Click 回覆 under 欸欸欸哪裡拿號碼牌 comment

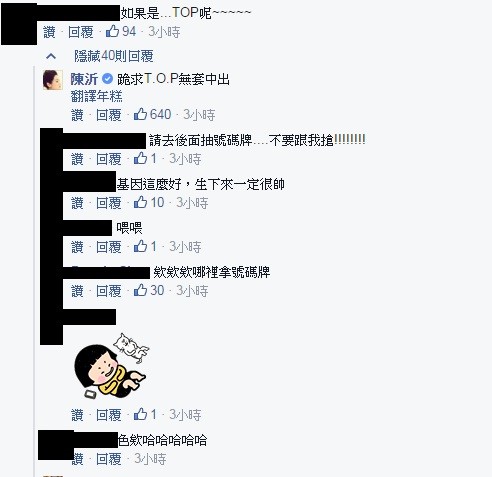click(x=109, y=291)
